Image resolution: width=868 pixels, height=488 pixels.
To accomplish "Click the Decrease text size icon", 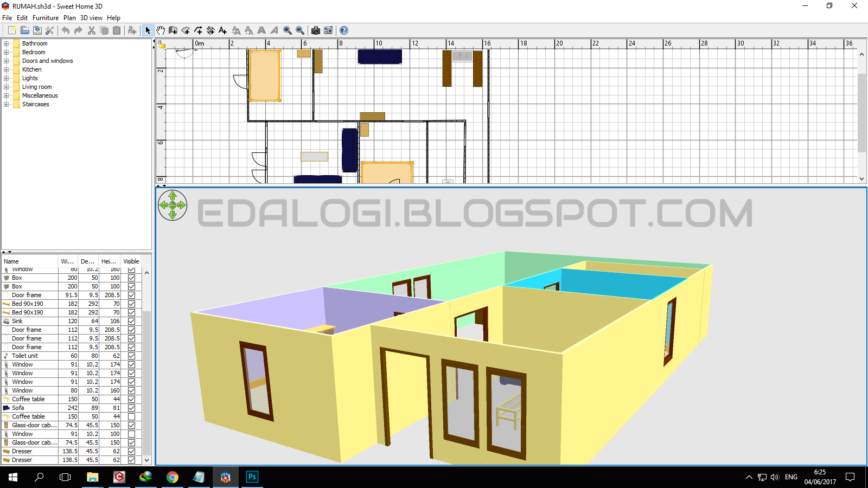I will point(249,30).
